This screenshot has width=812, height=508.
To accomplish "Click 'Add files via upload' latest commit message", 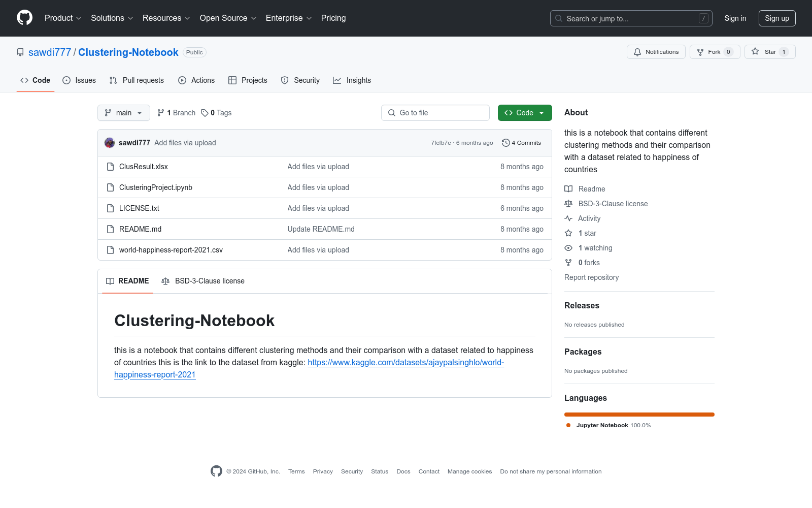I will coord(185,143).
